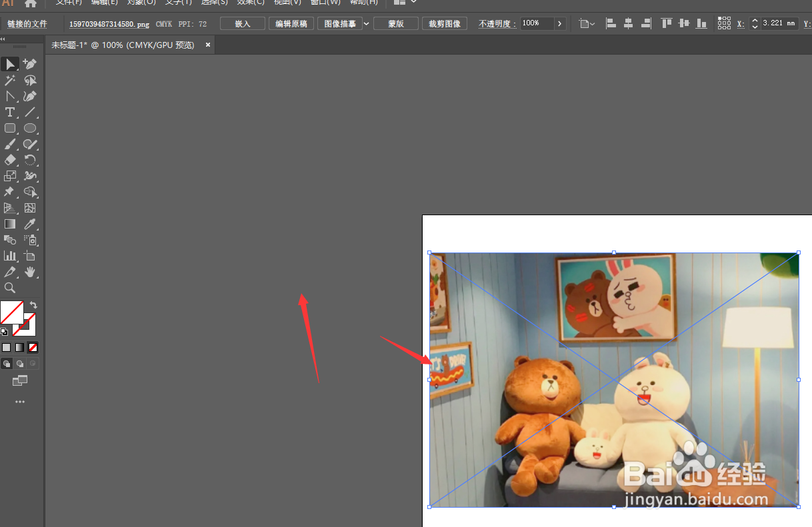Set paint type to None
This screenshot has width=812, height=527.
(x=33, y=347)
